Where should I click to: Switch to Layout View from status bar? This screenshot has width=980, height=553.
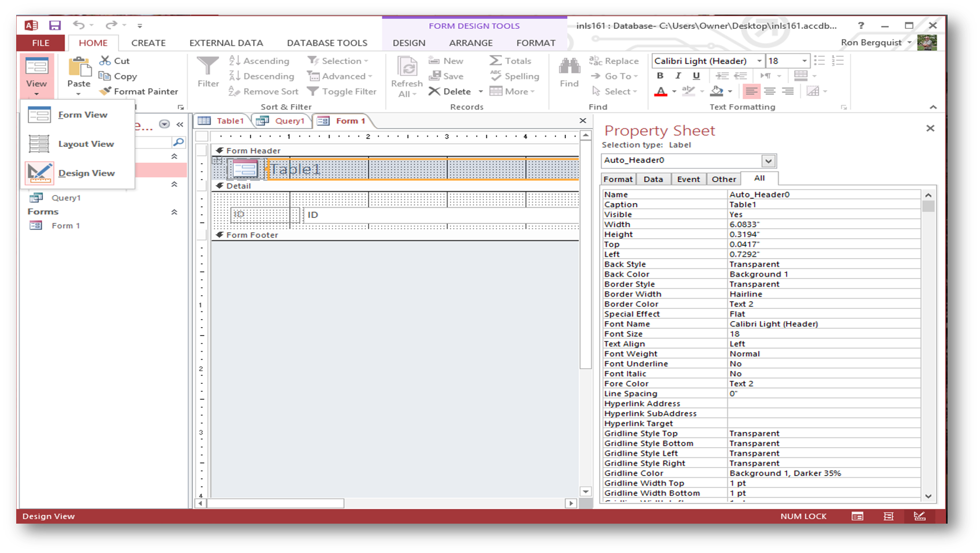pos(888,516)
